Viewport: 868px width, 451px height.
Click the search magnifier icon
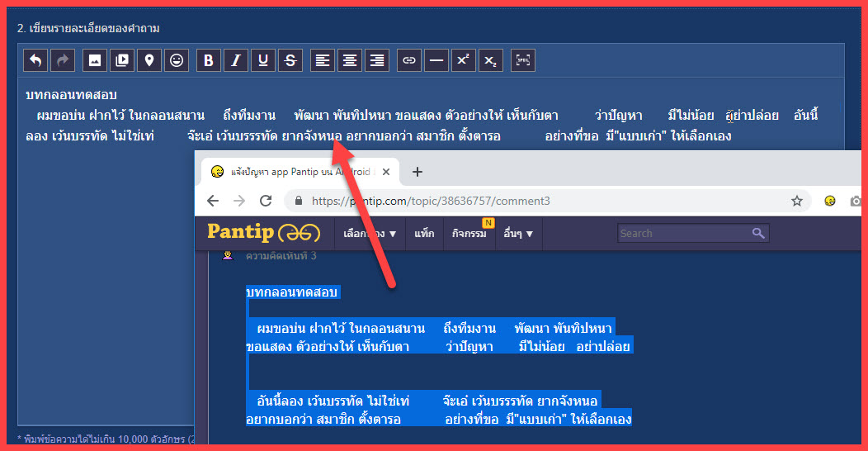(757, 233)
